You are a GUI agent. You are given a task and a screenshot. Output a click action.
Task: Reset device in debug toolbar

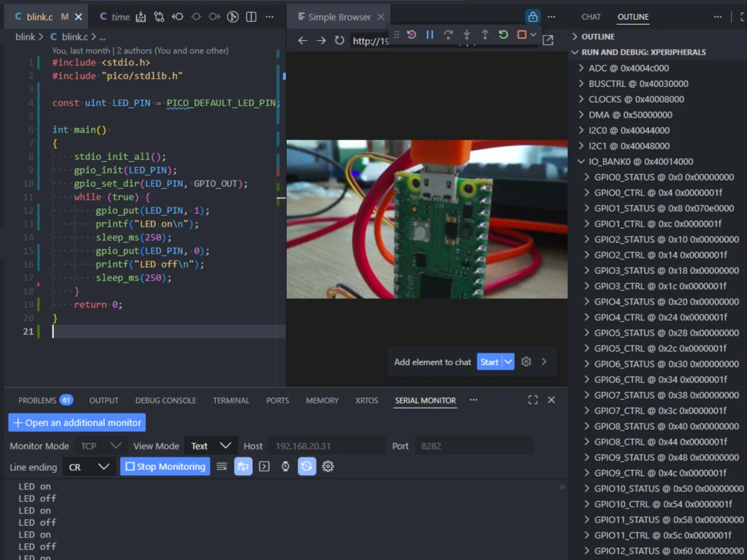click(411, 35)
